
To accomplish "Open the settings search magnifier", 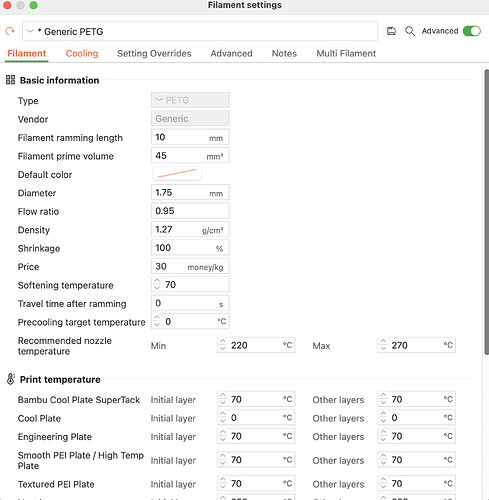I will (410, 31).
